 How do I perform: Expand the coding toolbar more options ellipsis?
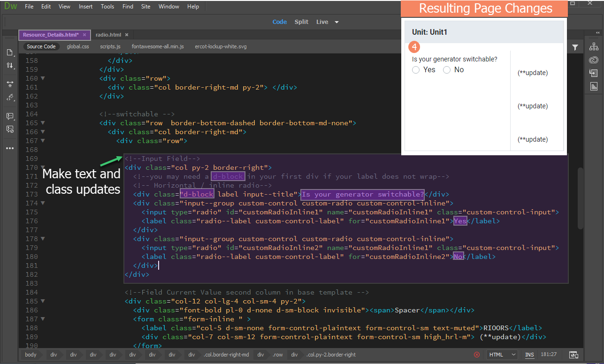(10, 148)
